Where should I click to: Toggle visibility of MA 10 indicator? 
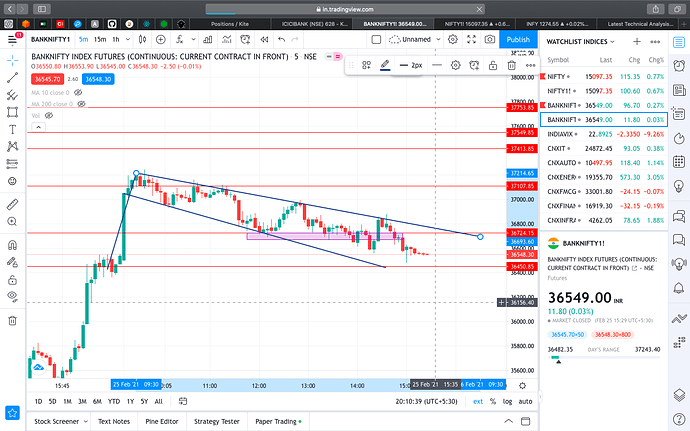[x=78, y=92]
